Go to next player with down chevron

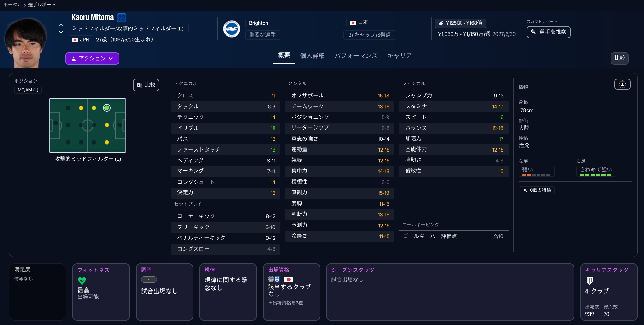point(61,32)
